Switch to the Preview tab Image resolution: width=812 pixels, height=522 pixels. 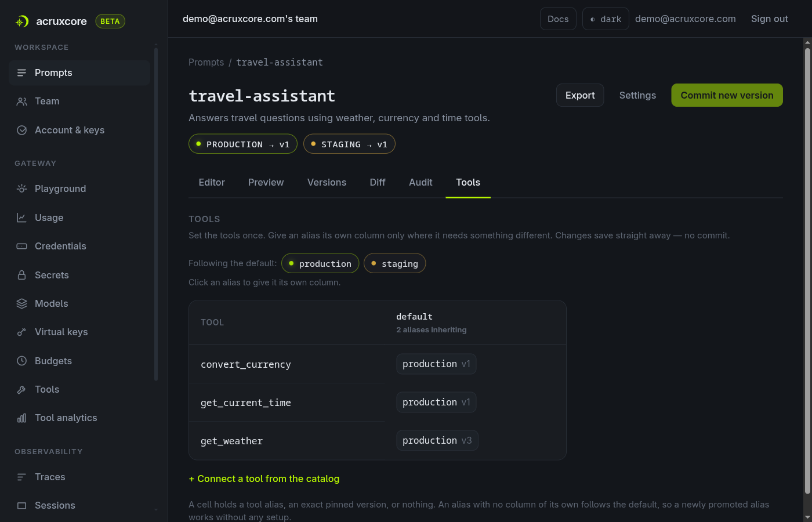pos(266,182)
